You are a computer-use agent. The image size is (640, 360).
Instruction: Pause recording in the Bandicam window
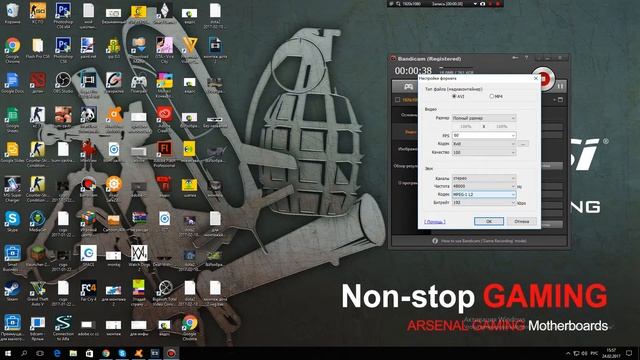tap(560, 86)
